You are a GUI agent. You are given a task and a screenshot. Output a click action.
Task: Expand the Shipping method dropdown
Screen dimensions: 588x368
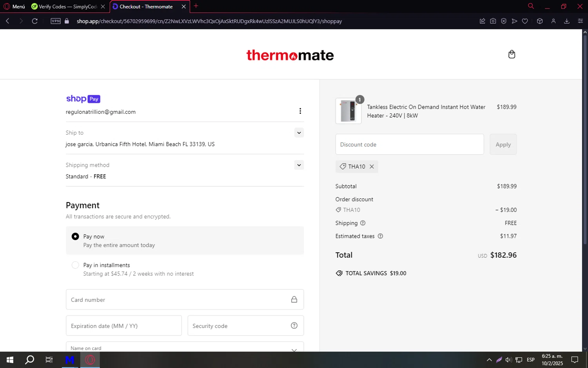(299, 165)
